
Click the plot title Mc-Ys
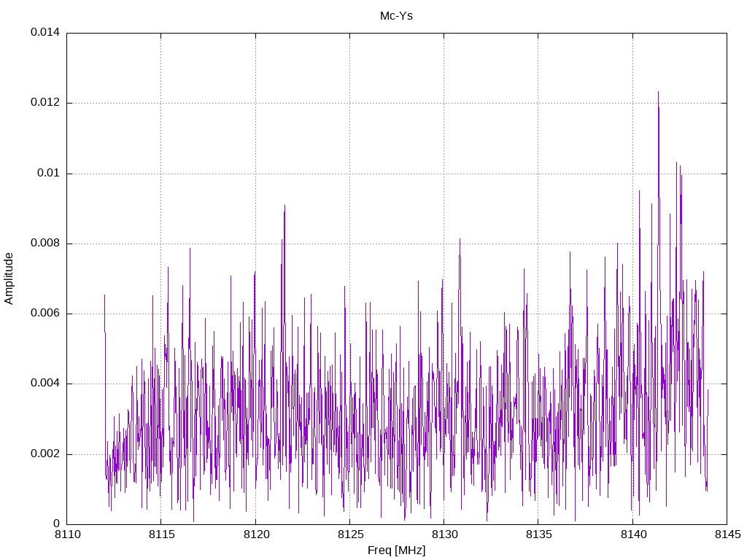pyautogui.click(x=396, y=16)
